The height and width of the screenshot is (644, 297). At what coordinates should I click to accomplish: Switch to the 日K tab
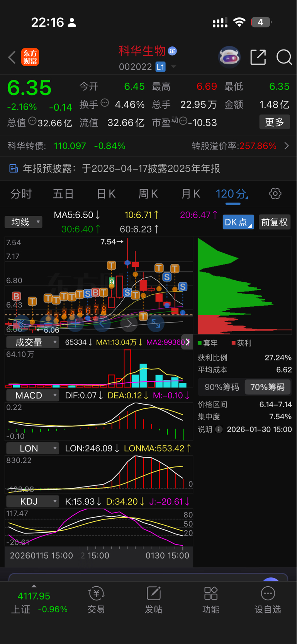pyautogui.click(x=106, y=194)
